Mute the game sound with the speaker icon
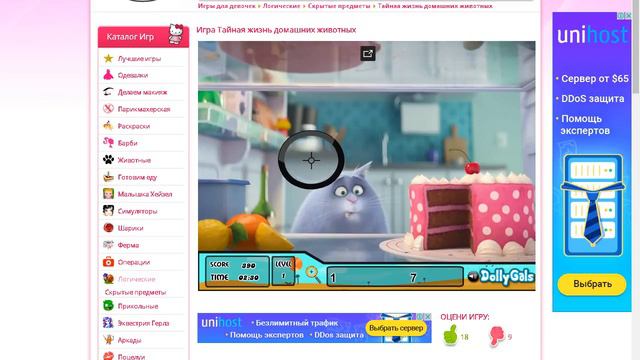The width and height of the screenshot is (640, 360). coord(473,277)
